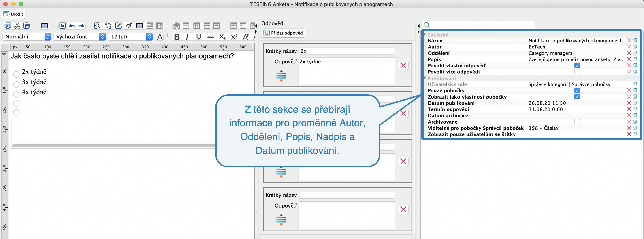
Task: Click the font color A icon
Action: pyautogui.click(x=245, y=37)
